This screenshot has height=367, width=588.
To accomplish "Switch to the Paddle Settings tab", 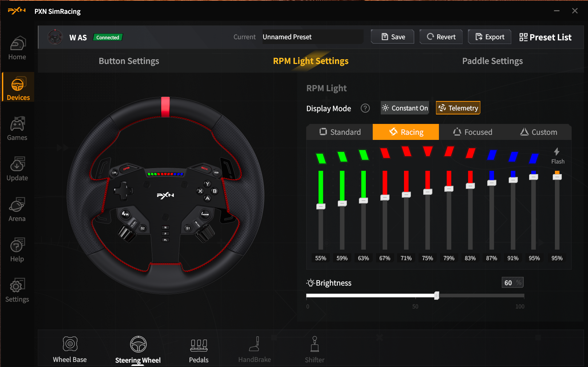I will [492, 61].
